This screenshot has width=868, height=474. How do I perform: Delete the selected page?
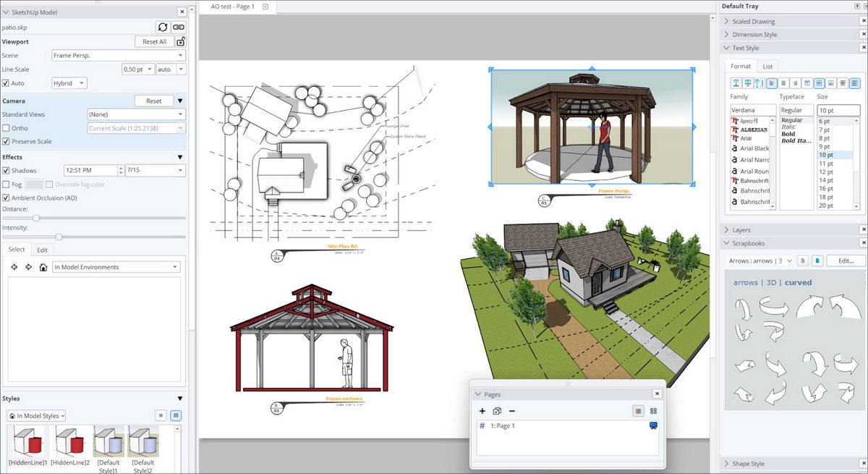[x=512, y=411]
